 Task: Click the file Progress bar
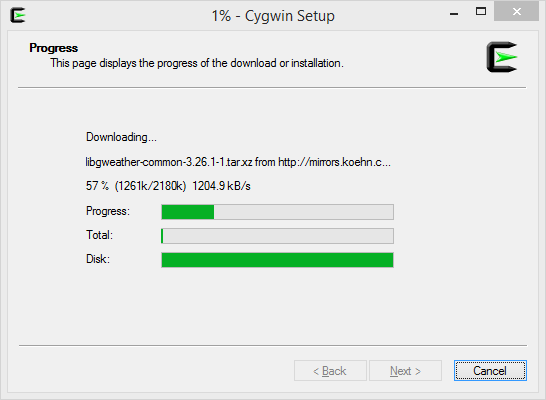278,212
